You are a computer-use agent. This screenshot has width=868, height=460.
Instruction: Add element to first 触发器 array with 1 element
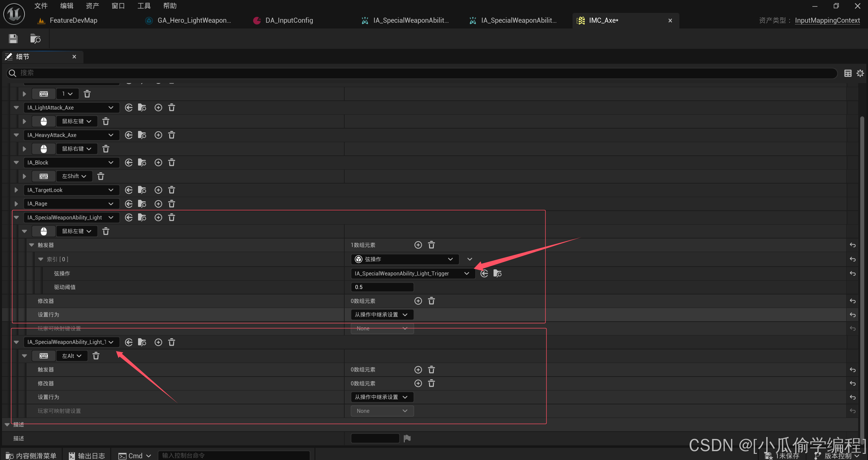[x=418, y=245]
